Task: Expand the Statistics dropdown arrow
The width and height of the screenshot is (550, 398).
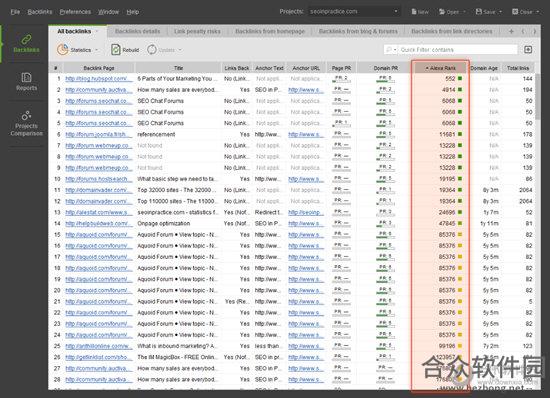Action: [96, 50]
